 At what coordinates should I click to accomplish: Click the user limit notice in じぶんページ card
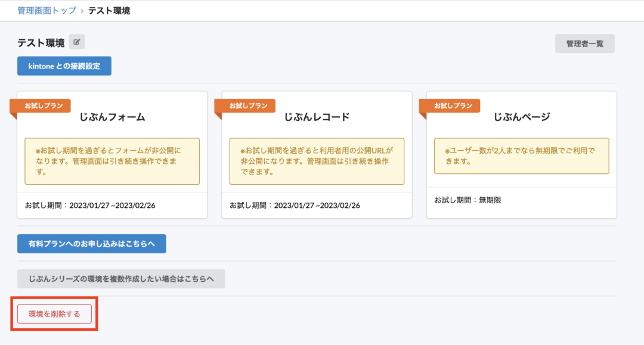(521, 156)
